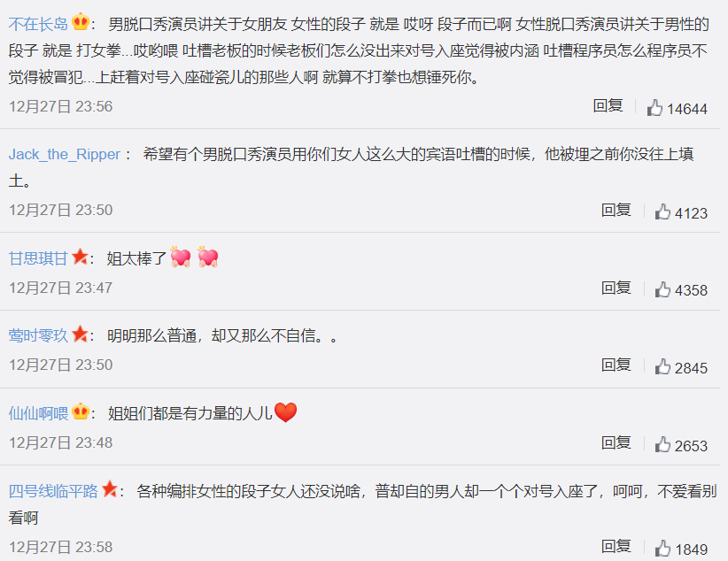This screenshot has width=728, height=561.
Task: Open profile of 不在长岛
Action: pos(39,24)
